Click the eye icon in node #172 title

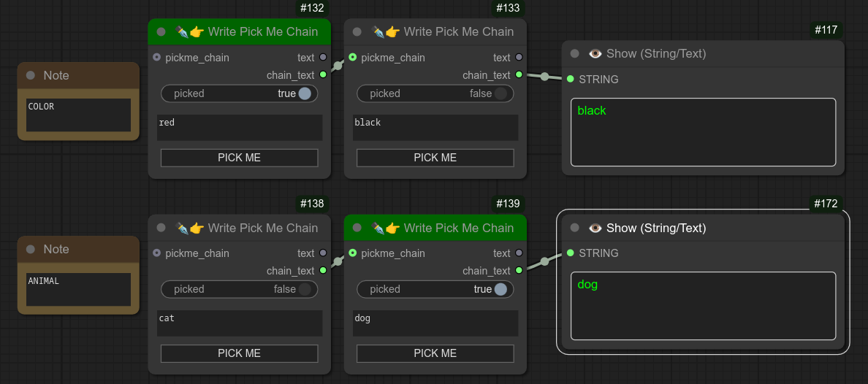[x=595, y=228]
